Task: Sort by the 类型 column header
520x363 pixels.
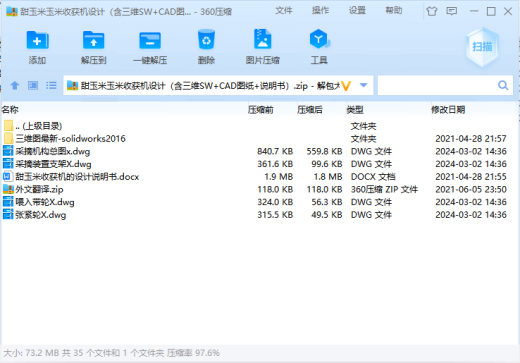Action: [x=355, y=110]
